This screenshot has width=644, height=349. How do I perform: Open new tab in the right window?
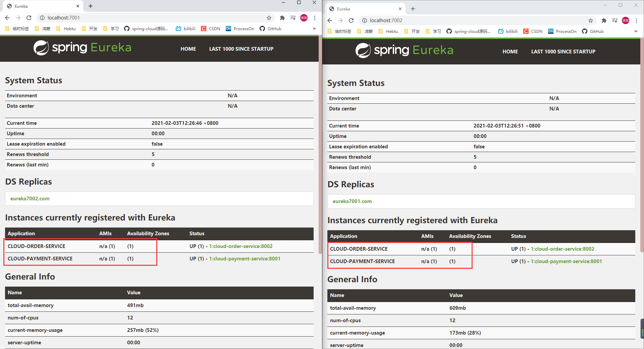click(x=413, y=9)
